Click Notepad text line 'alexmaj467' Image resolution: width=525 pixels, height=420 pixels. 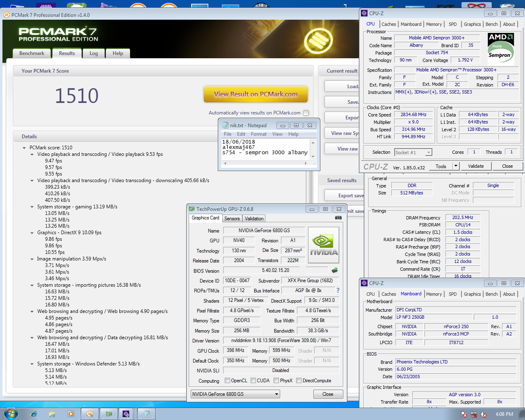click(x=238, y=147)
